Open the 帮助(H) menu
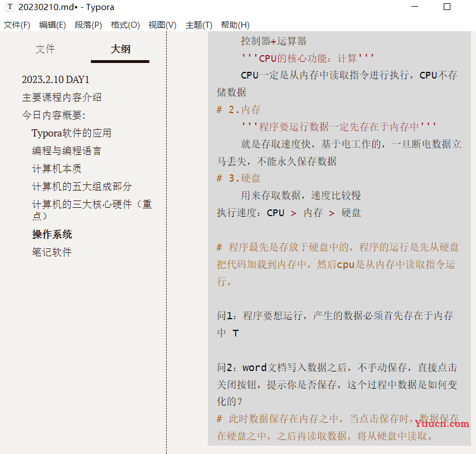Viewport: 476px width, 454px height. [x=235, y=25]
